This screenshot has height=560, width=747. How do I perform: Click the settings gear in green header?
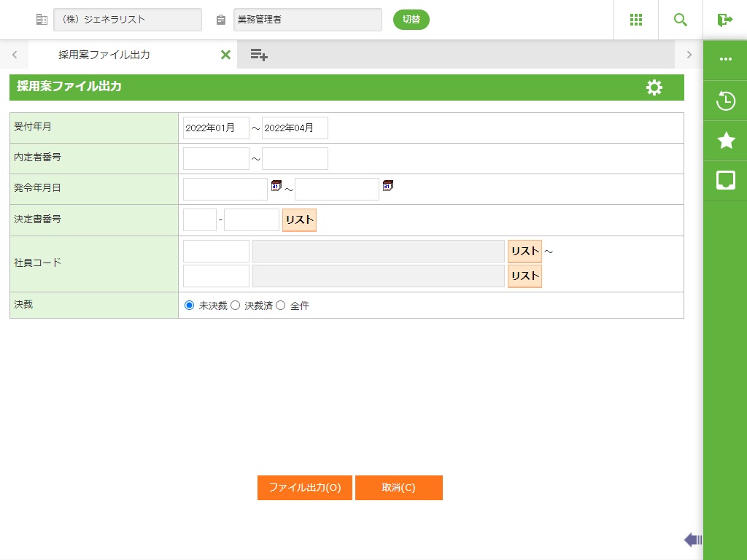[x=654, y=87]
